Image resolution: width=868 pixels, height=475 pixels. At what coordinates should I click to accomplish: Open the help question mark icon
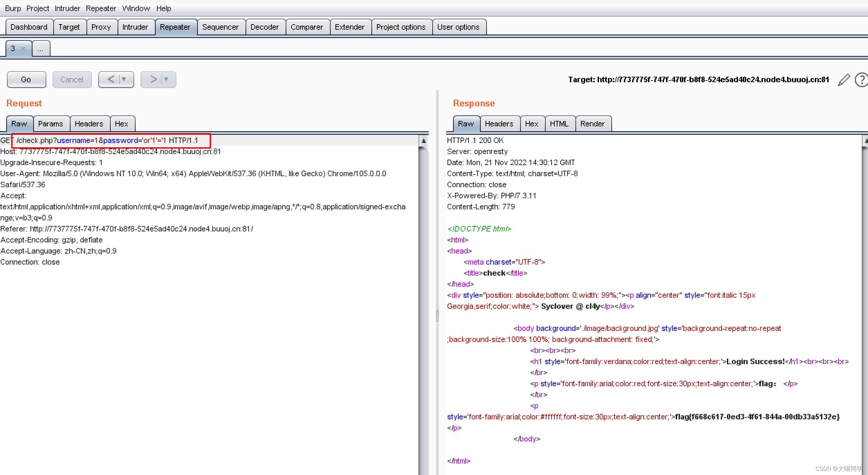point(861,80)
